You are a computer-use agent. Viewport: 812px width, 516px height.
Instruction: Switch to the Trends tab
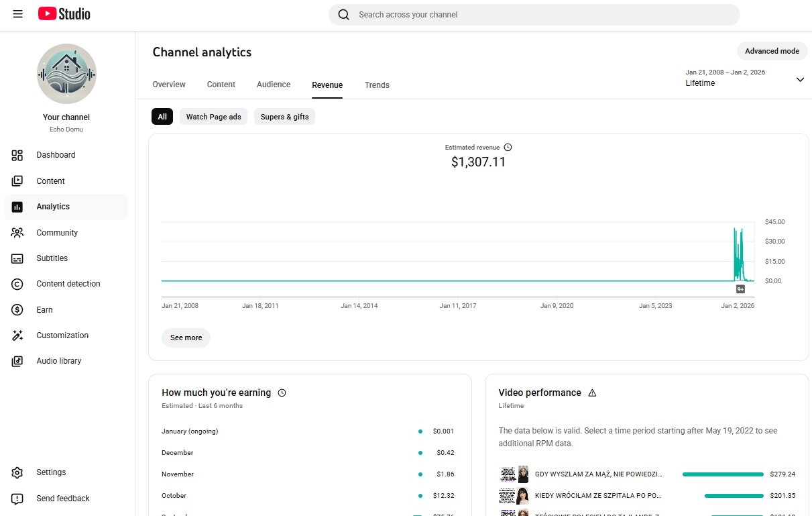(377, 85)
